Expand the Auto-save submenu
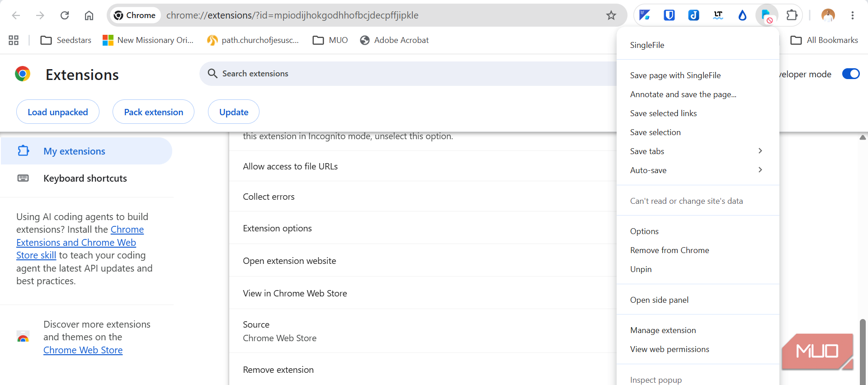Image resolution: width=868 pixels, height=385 pixels. (698, 170)
